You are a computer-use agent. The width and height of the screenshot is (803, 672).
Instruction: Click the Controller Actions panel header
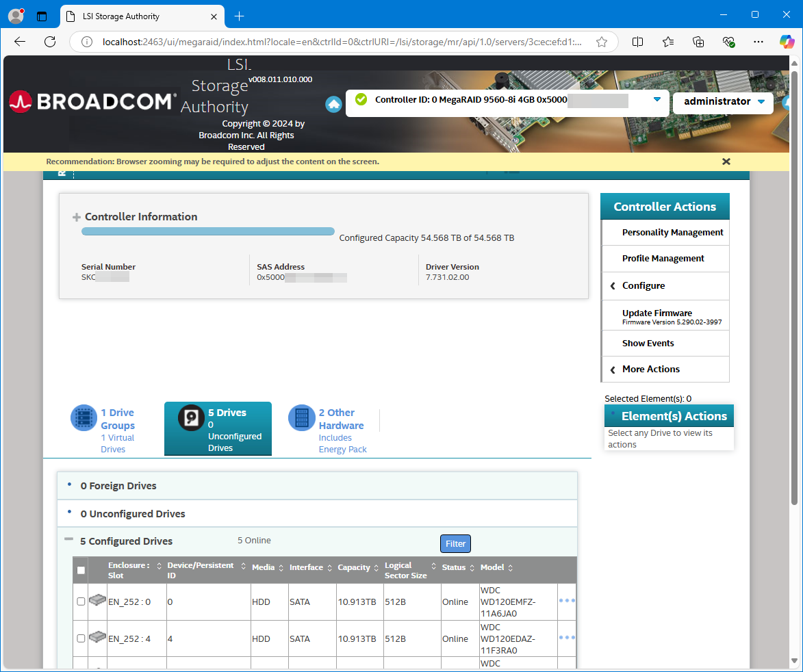665,207
